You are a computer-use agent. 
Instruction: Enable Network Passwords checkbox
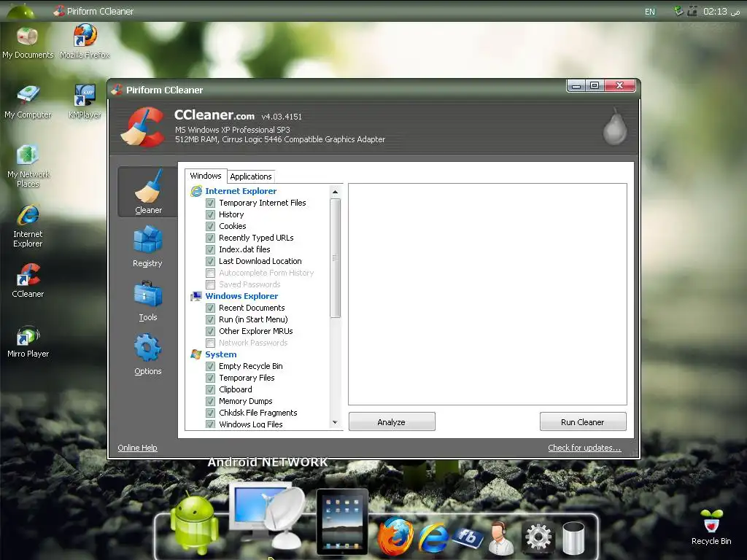(210, 343)
